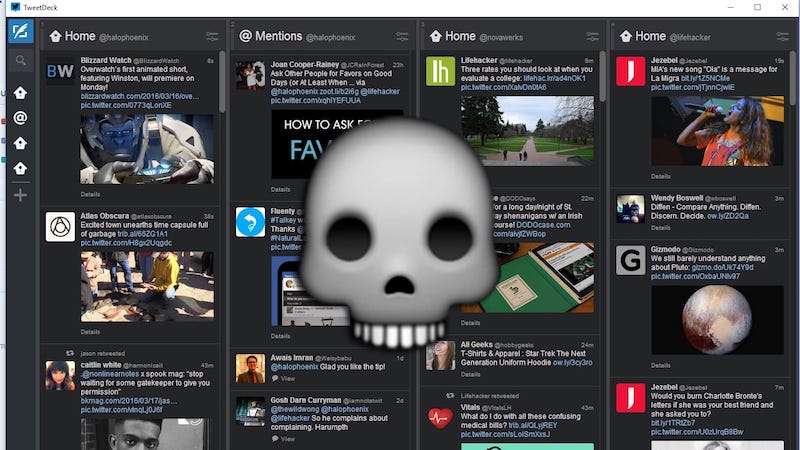Click the 'Lifehacker retweeted' label

click(490, 396)
